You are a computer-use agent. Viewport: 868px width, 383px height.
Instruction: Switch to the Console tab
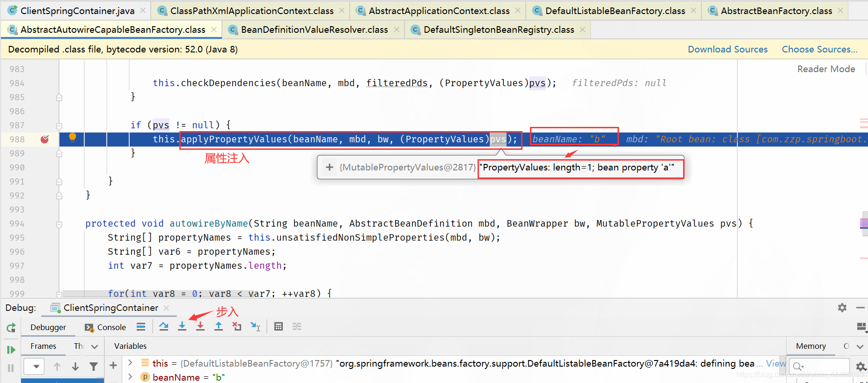[105, 327]
